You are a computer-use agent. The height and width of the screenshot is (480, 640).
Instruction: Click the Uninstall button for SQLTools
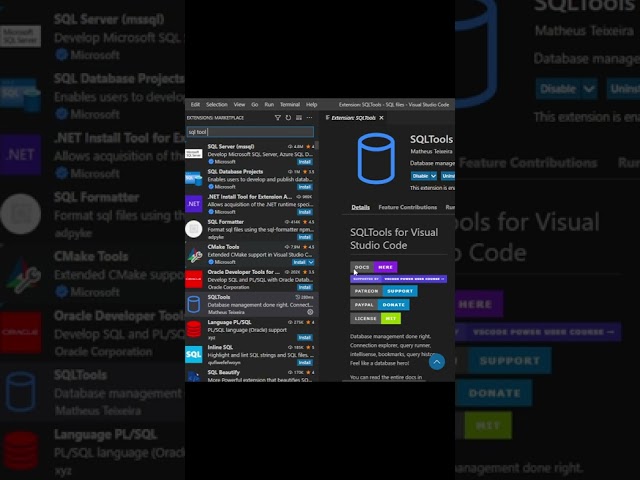[448, 176]
